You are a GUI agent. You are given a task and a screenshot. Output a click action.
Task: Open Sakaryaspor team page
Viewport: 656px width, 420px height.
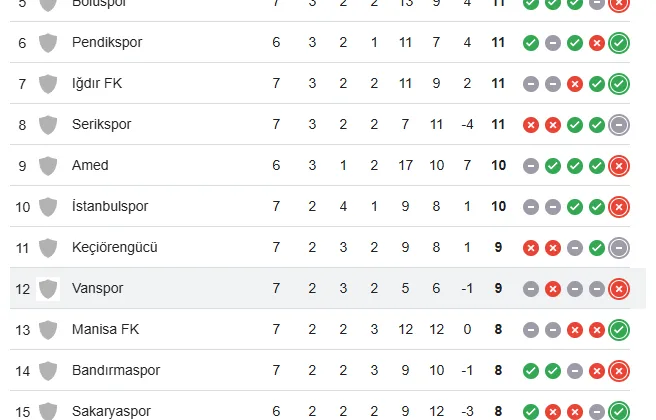coord(111,411)
